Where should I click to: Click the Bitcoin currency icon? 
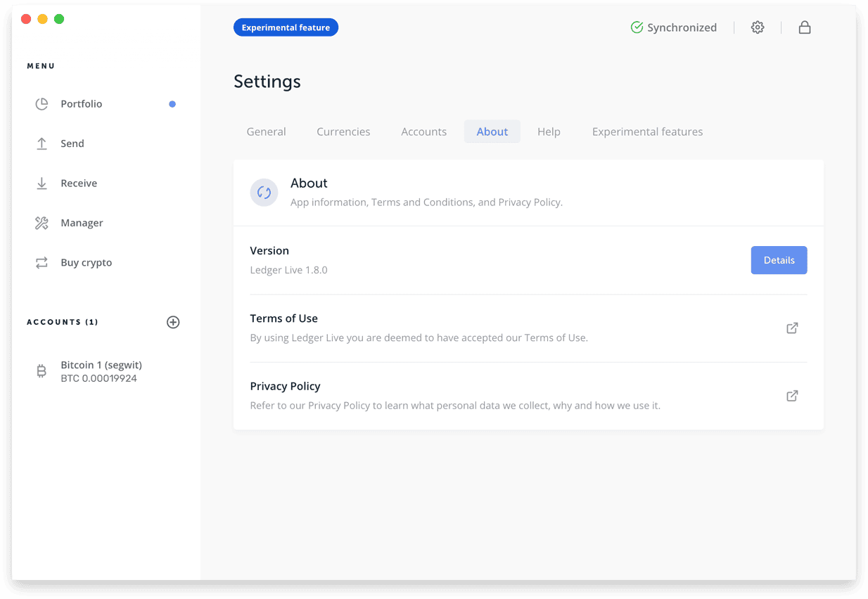coord(42,371)
